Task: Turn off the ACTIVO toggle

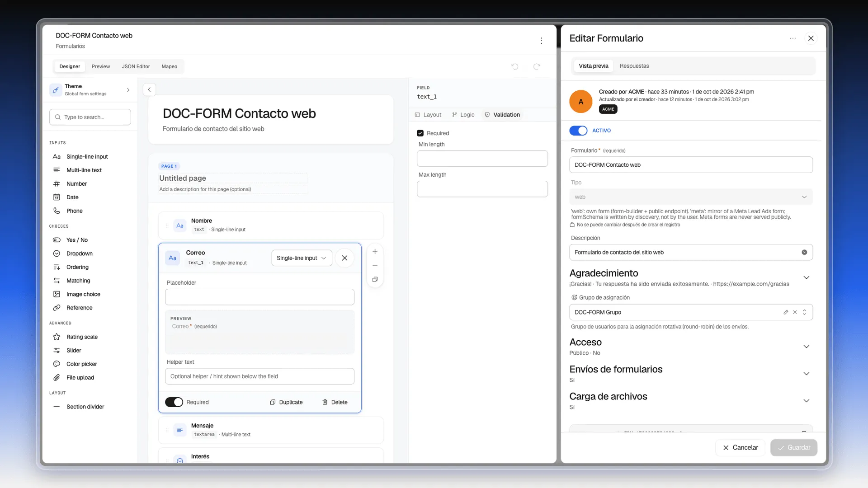Action: (578, 131)
